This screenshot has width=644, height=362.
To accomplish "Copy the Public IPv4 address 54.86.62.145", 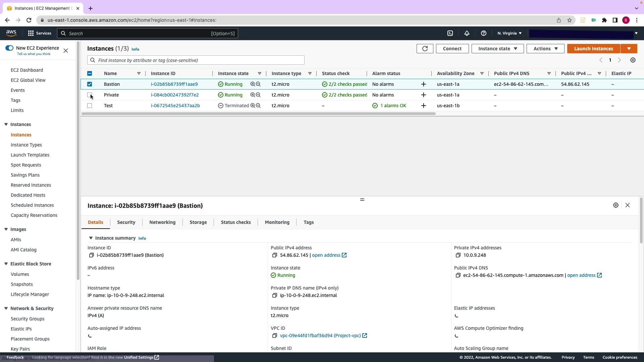I will pos(274,255).
